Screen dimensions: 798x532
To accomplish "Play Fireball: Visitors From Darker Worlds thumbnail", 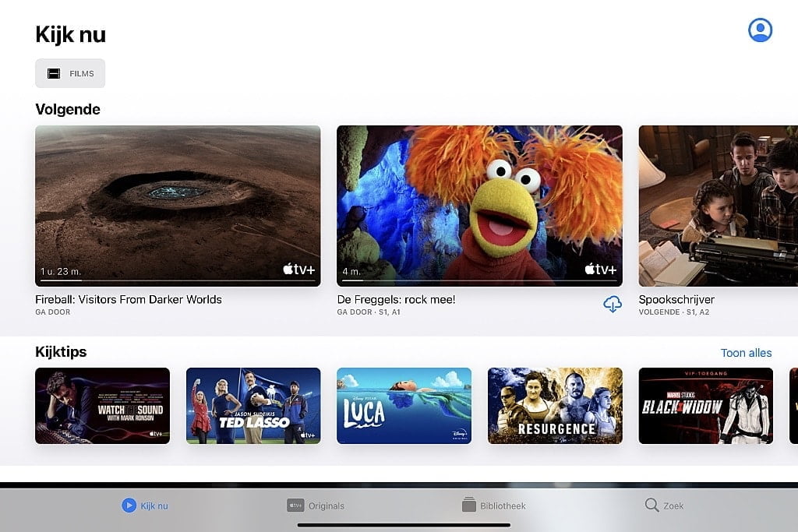I will click(x=178, y=206).
